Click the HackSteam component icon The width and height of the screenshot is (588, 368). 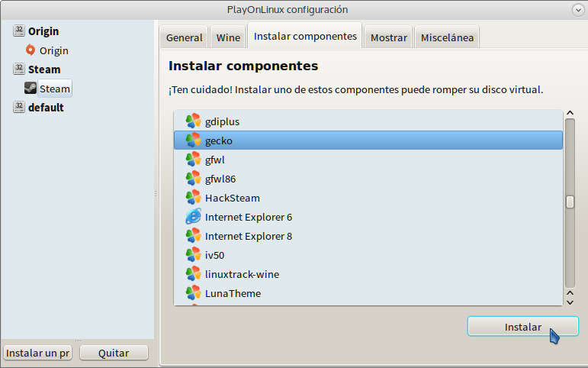pos(193,198)
